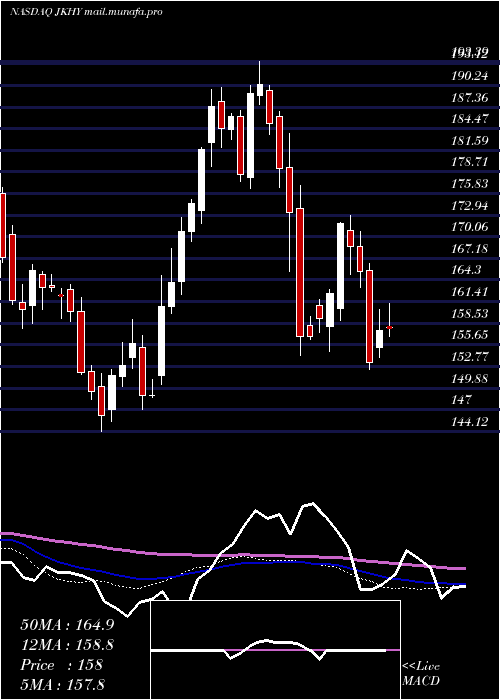Image resolution: width=500 pixels, height=700 pixels.
Task: Click the 175.83 price axis label
Action: coord(470,184)
